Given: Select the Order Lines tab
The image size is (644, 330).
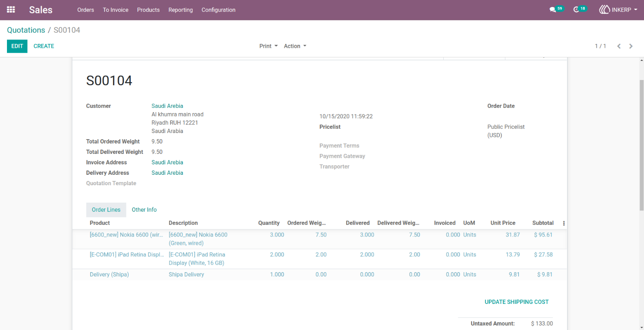Looking at the screenshot, I should click(106, 210).
